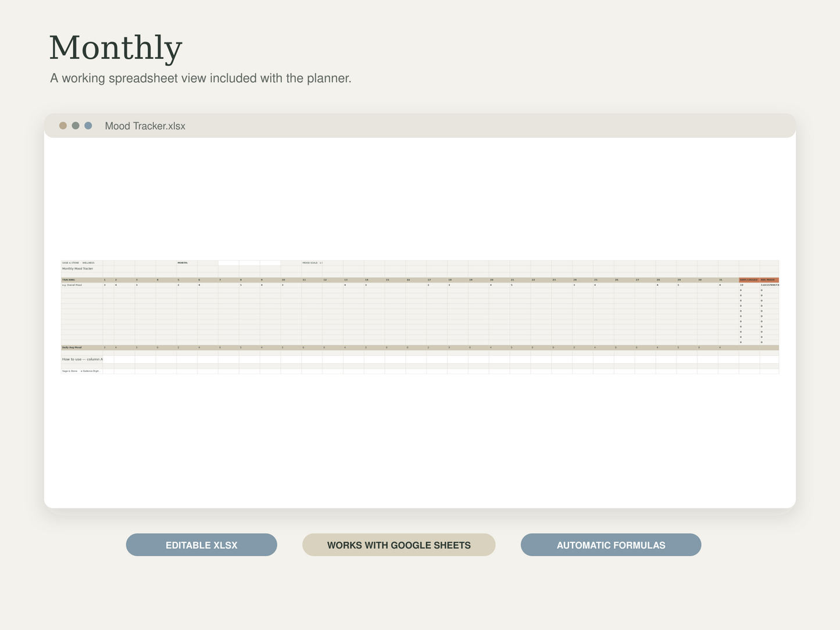Select the SAGE & STONE WELLNESS cell

pos(82,263)
